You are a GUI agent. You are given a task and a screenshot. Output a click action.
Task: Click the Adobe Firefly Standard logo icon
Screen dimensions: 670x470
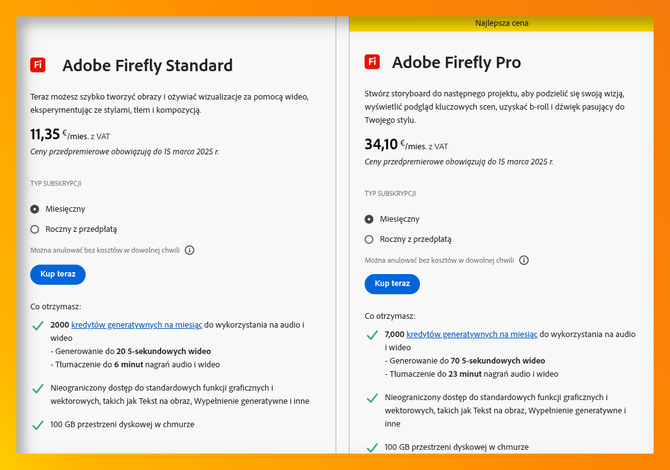coord(38,65)
